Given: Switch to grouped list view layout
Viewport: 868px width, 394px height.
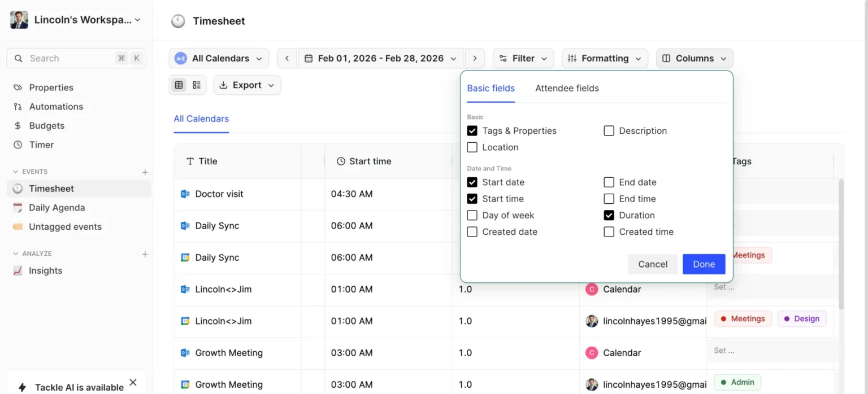Looking at the screenshot, I should point(197,85).
